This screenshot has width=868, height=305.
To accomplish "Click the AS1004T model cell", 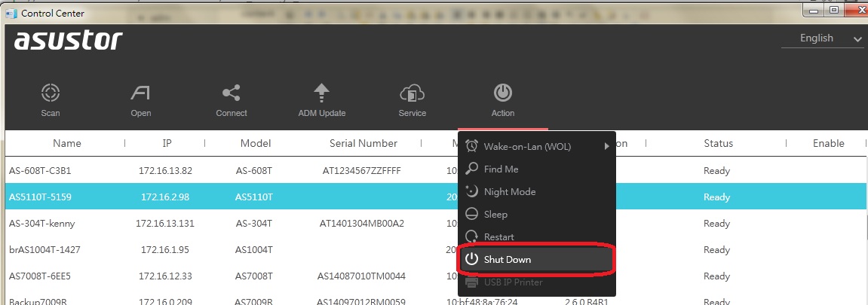I will 253,250.
